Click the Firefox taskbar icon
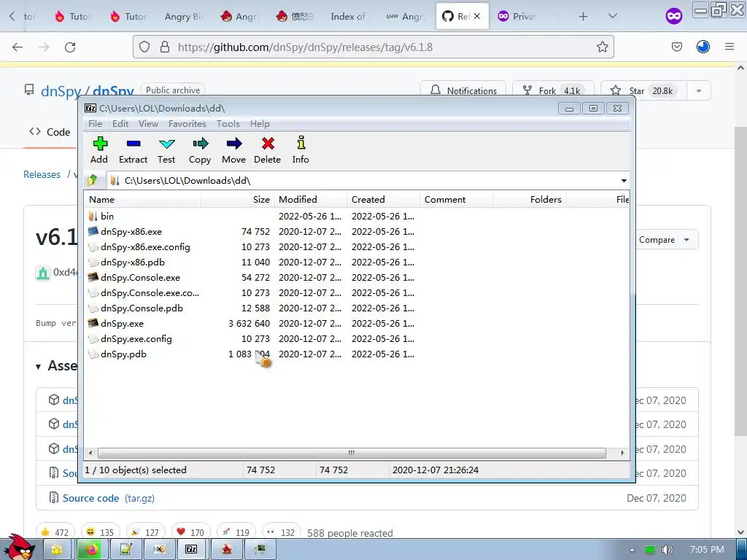This screenshot has height=560, width=747. pos(91,549)
